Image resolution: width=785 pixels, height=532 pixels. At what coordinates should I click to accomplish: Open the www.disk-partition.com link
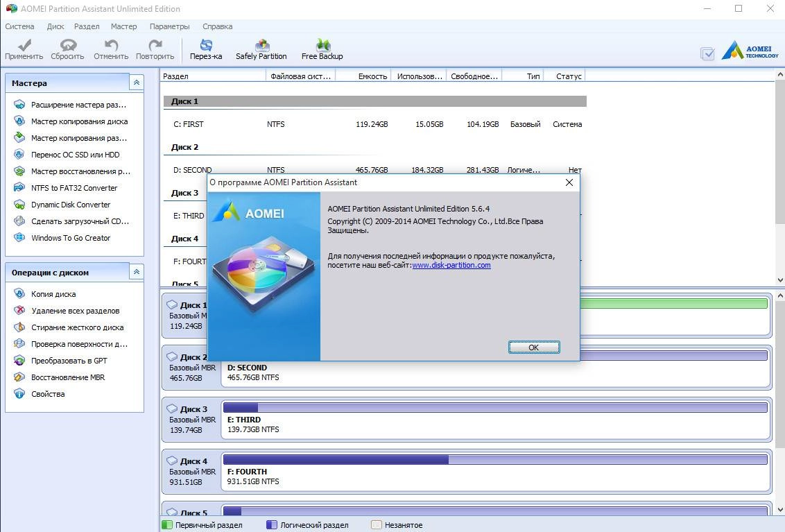click(x=451, y=265)
